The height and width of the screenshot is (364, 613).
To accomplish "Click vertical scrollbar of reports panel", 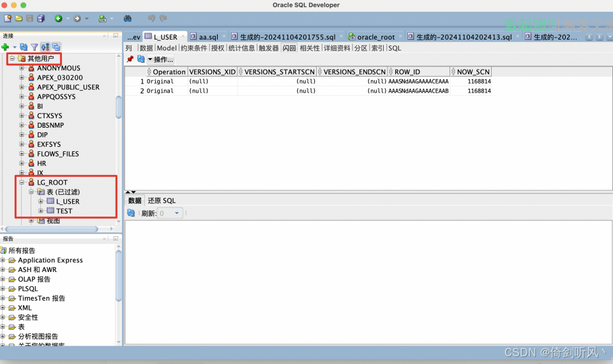I will click(x=119, y=276).
